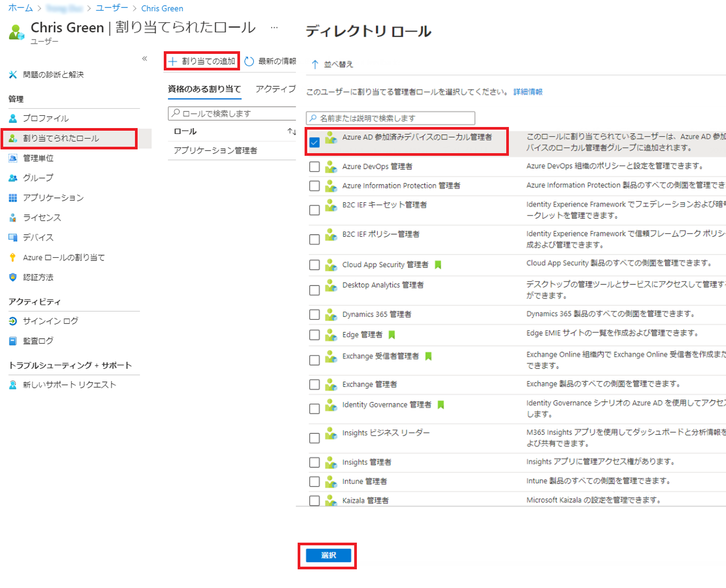The width and height of the screenshot is (726, 588).
Task: Click the ライセンス icon in sidebar
Action: (x=13, y=218)
